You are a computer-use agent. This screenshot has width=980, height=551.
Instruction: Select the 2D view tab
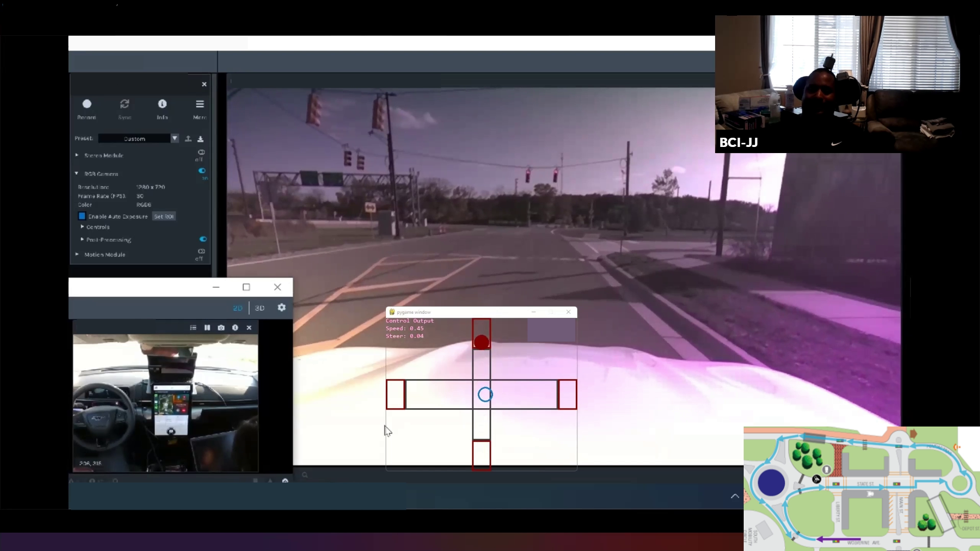coord(237,308)
